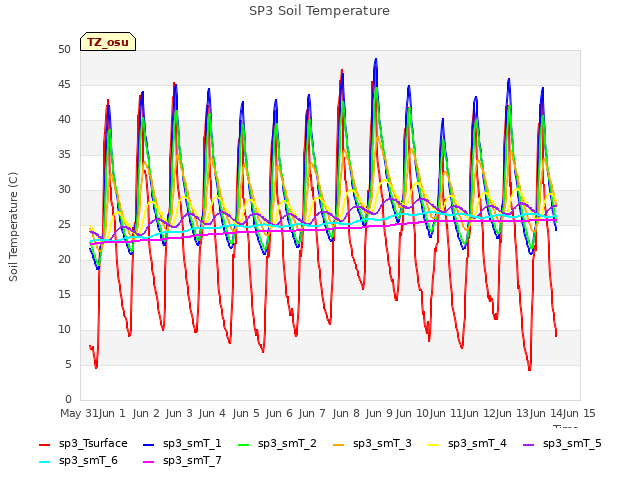
Task: Toggle the sp3_smT_5 legend entry
Action: (x=562, y=444)
